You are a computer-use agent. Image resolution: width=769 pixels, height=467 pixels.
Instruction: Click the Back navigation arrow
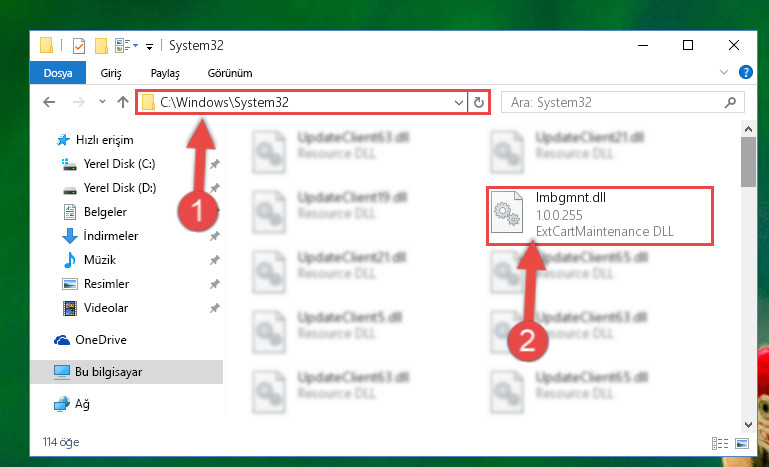[x=49, y=102]
